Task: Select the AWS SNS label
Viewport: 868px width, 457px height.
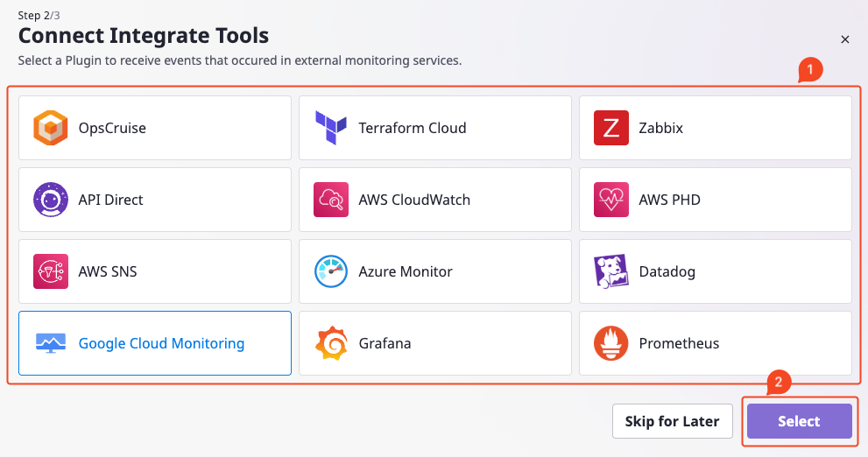Action: [108, 271]
